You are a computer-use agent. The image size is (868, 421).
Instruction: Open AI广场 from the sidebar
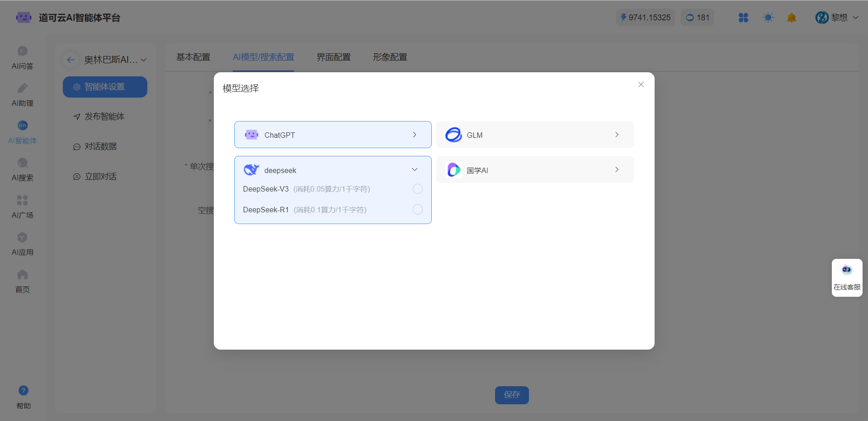click(x=23, y=207)
